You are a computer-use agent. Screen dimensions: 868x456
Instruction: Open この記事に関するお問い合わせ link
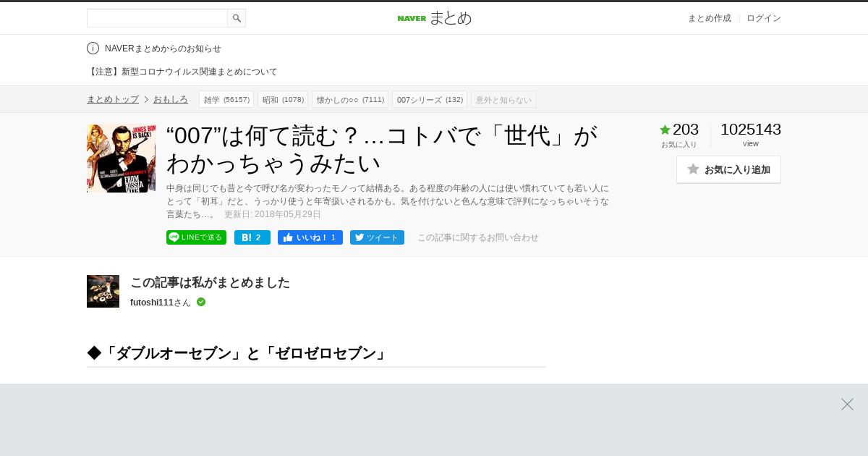click(x=478, y=237)
